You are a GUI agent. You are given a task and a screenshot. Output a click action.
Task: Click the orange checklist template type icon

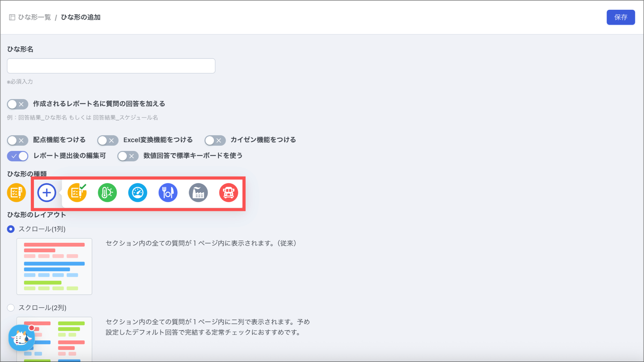16,192
